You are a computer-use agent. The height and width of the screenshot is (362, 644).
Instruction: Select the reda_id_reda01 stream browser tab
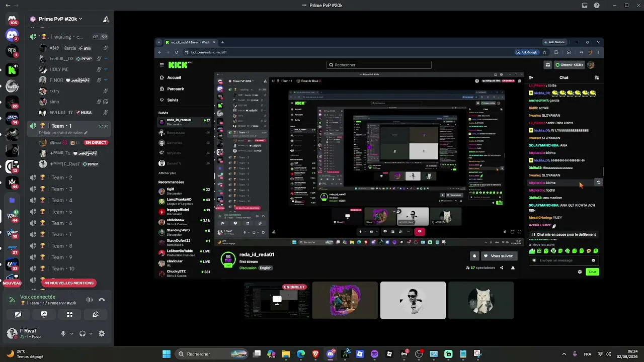tap(190, 42)
